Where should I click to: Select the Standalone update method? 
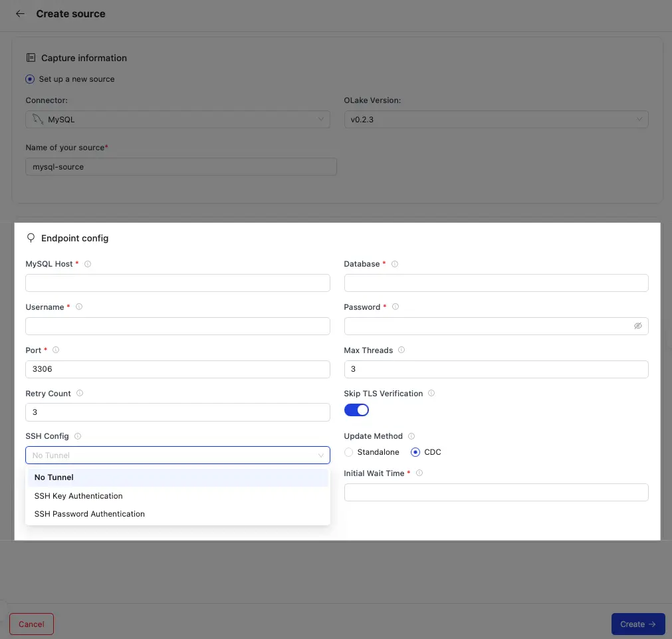[x=349, y=452]
